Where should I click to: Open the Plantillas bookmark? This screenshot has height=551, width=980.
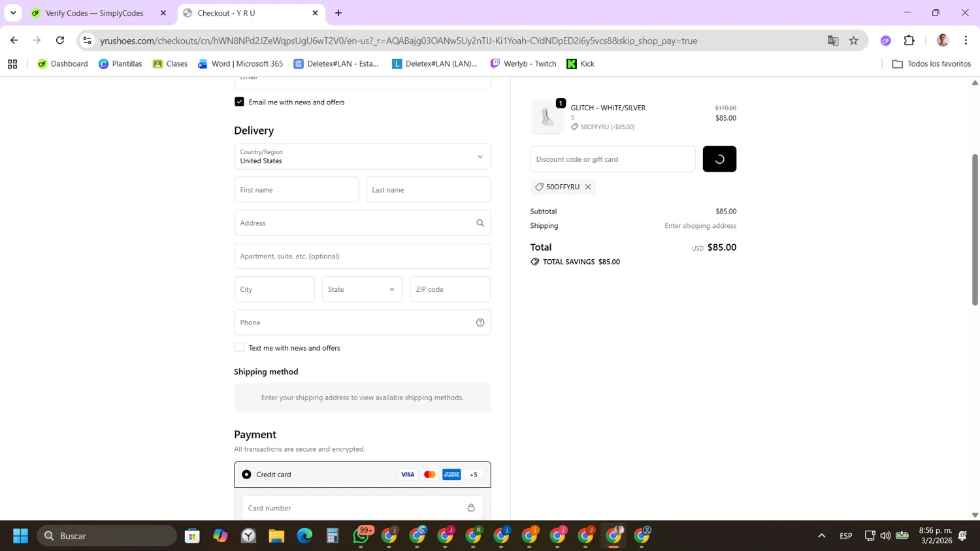[120, 64]
